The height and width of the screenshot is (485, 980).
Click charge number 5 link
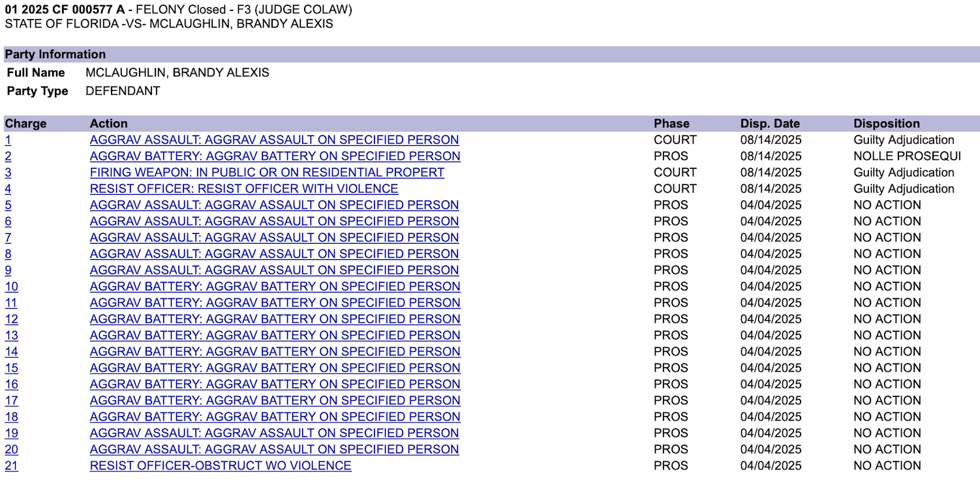[x=8, y=205]
